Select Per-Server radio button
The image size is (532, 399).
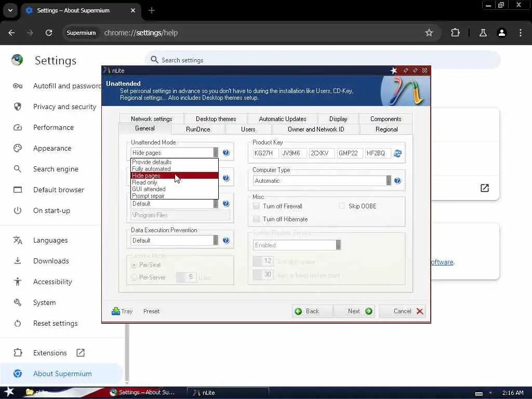point(134,277)
